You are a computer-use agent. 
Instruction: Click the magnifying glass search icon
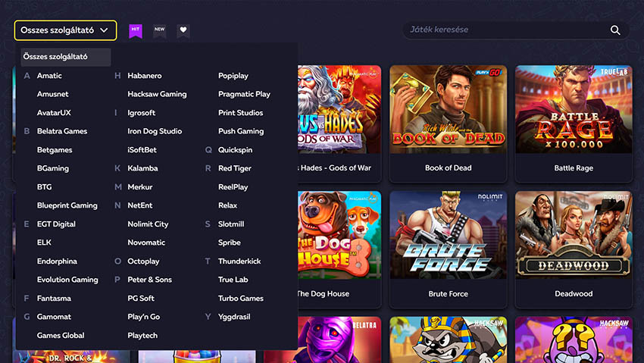click(x=615, y=30)
